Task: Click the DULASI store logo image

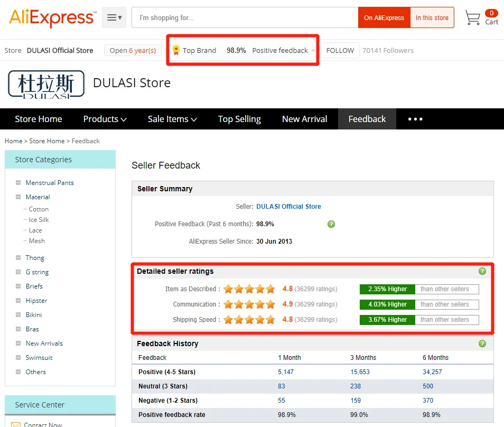Action: click(46, 84)
